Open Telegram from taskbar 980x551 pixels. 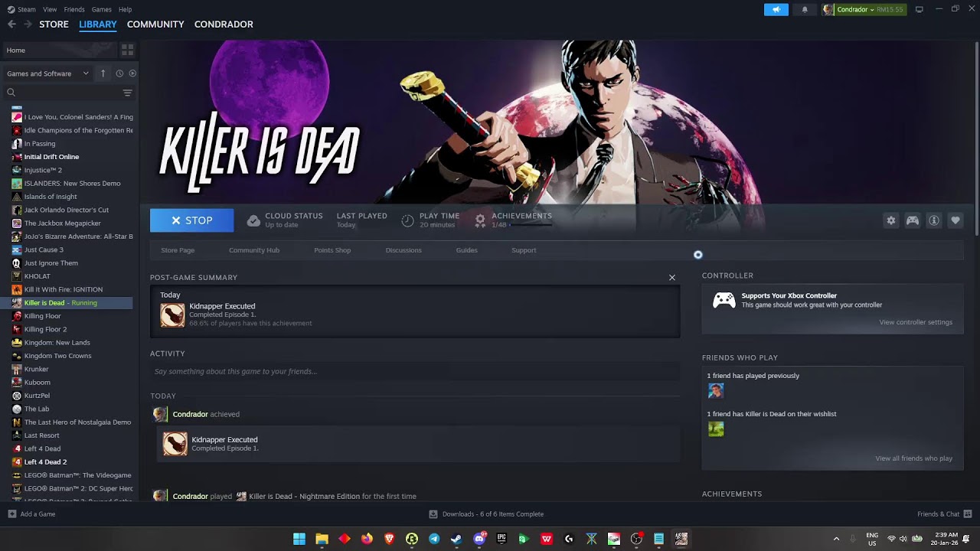434,539
